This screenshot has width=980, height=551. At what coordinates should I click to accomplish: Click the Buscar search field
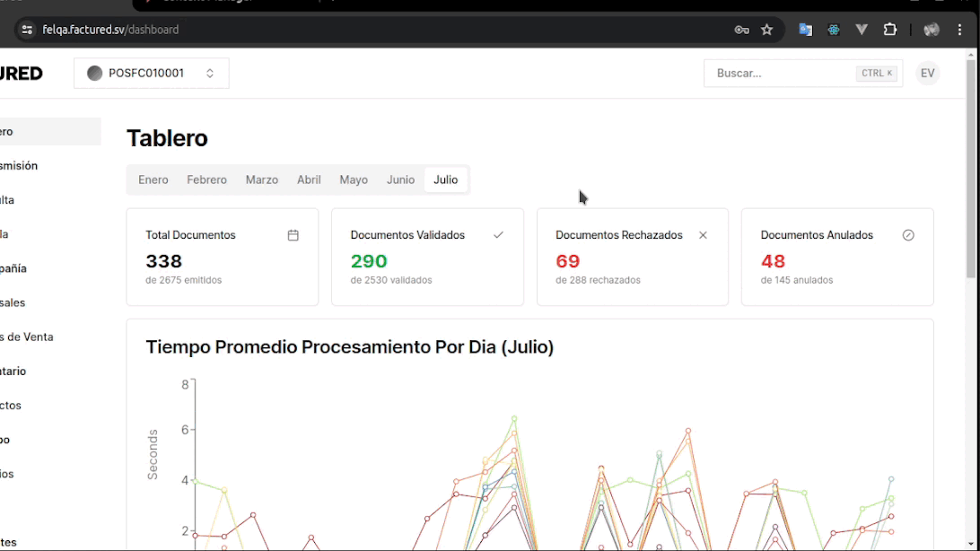coord(781,74)
